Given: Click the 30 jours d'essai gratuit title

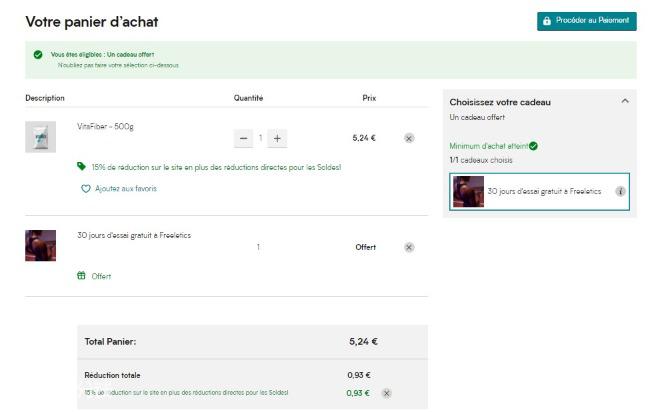Looking at the screenshot, I should point(134,235).
